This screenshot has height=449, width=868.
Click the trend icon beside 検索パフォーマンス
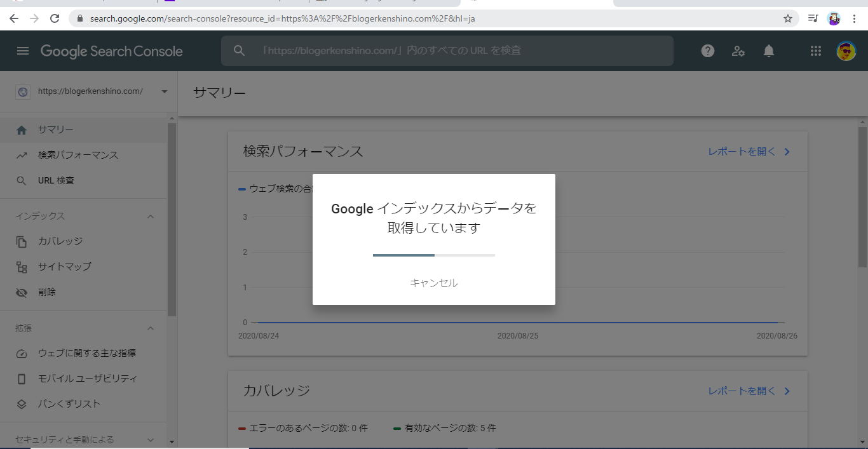[x=22, y=156]
